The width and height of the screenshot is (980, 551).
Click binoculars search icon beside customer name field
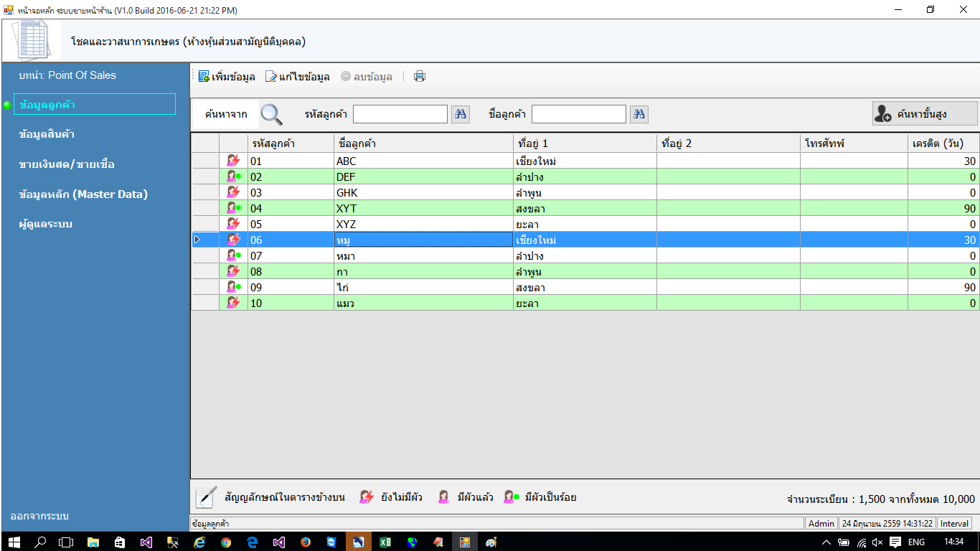pos(639,114)
